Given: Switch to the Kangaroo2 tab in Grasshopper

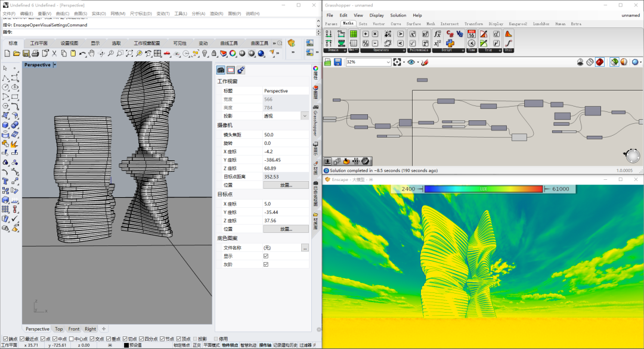Looking at the screenshot, I should [x=518, y=24].
